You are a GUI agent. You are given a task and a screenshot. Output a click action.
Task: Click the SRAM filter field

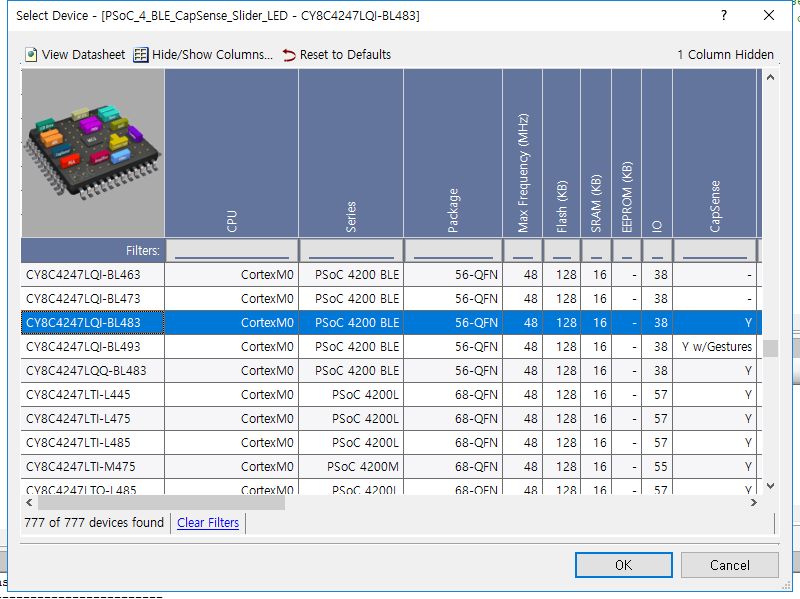(x=596, y=251)
